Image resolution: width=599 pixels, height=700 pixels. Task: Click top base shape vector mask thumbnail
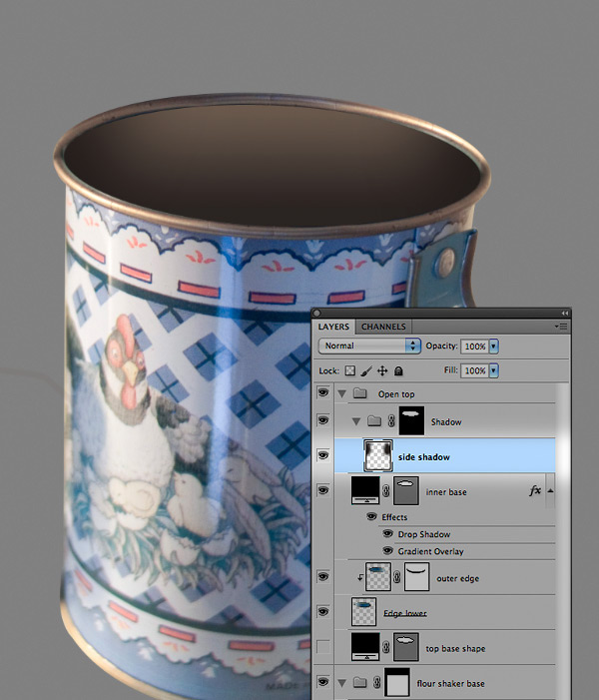point(406,647)
